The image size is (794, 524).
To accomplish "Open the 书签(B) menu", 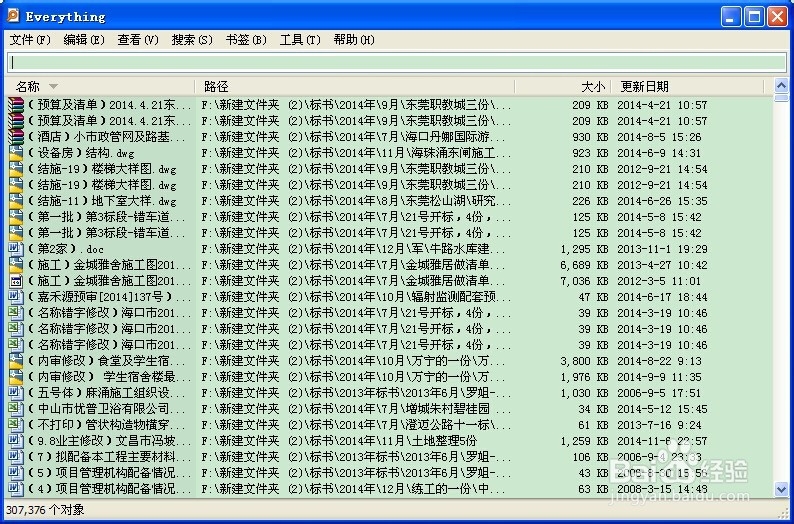I will (246, 39).
